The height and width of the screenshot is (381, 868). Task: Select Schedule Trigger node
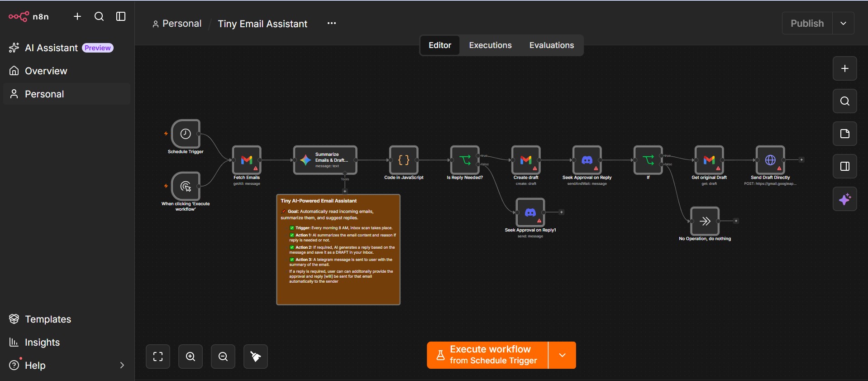coord(186,134)
